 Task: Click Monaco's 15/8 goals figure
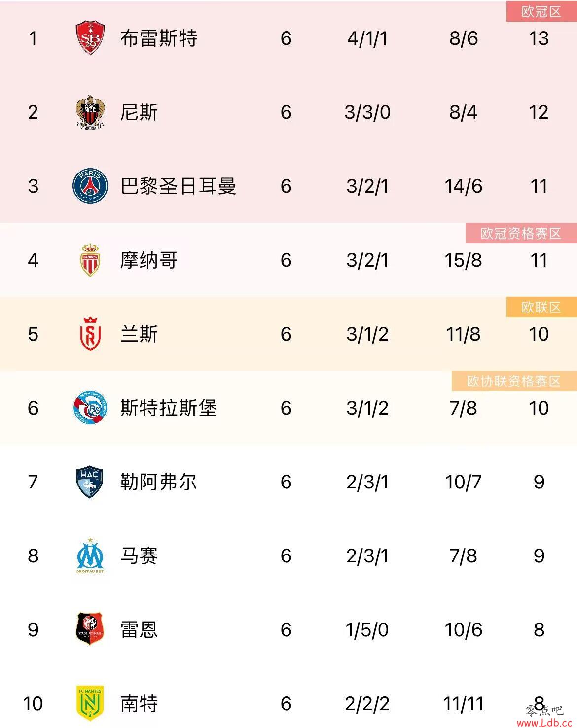[x=463, y=260]
